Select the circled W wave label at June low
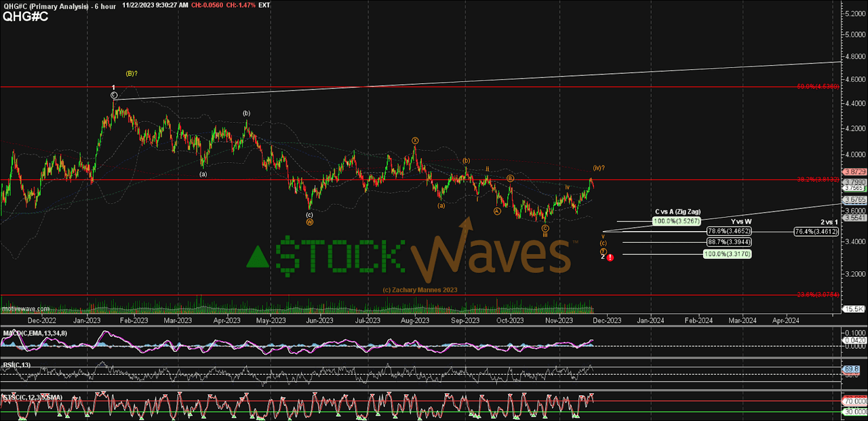This screenshot has width=868, height=421. [310, 222]
